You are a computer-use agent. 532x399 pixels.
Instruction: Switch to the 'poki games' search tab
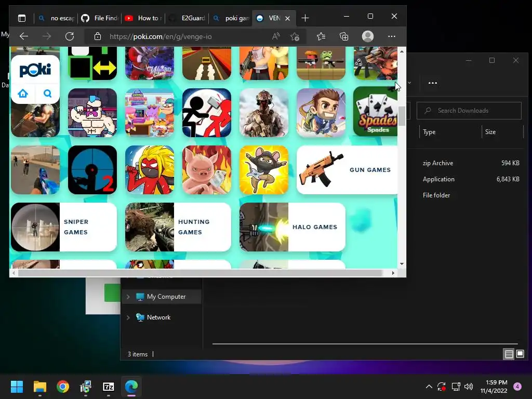click(231, 18)
